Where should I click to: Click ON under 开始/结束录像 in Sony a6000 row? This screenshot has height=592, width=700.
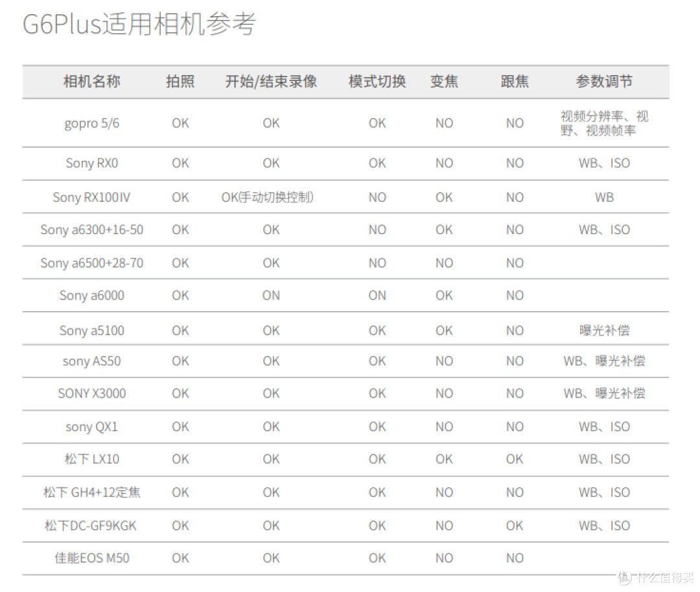(x=271, y=296)
